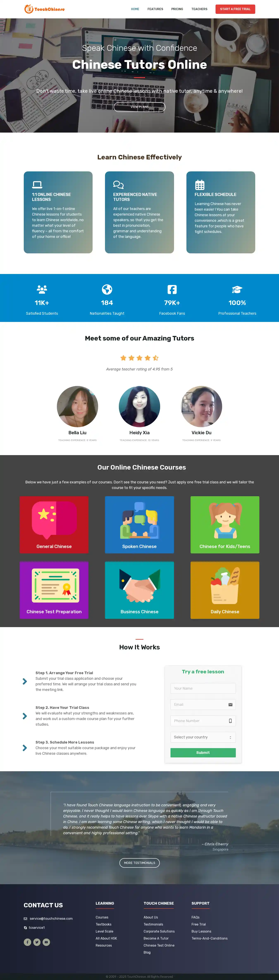Submit the free lesson form

pyautogui.click(x=203, y=752)
